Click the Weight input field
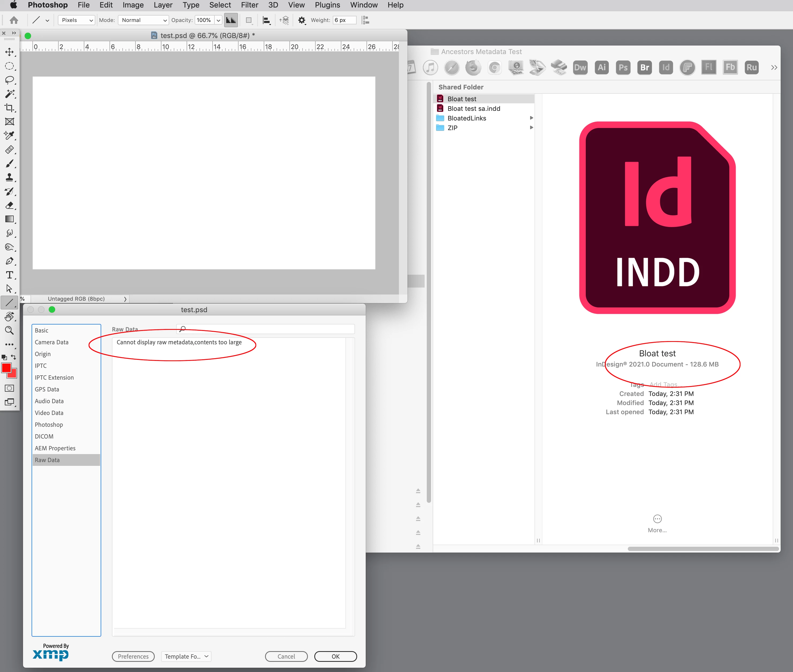The image size is (793, 672). (x=344, y=20)
